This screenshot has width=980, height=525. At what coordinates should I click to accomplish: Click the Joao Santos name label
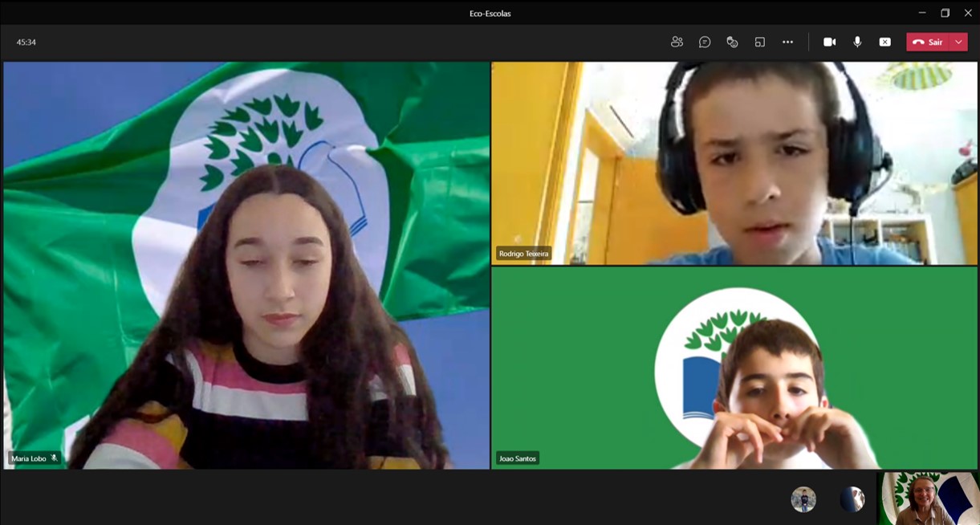click(517, 458)
